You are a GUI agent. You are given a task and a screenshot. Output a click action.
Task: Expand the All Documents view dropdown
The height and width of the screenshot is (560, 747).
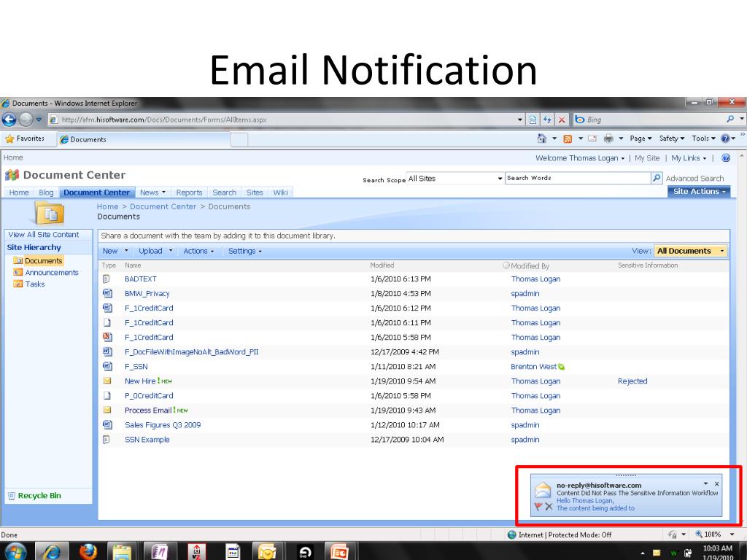[722, 251]
